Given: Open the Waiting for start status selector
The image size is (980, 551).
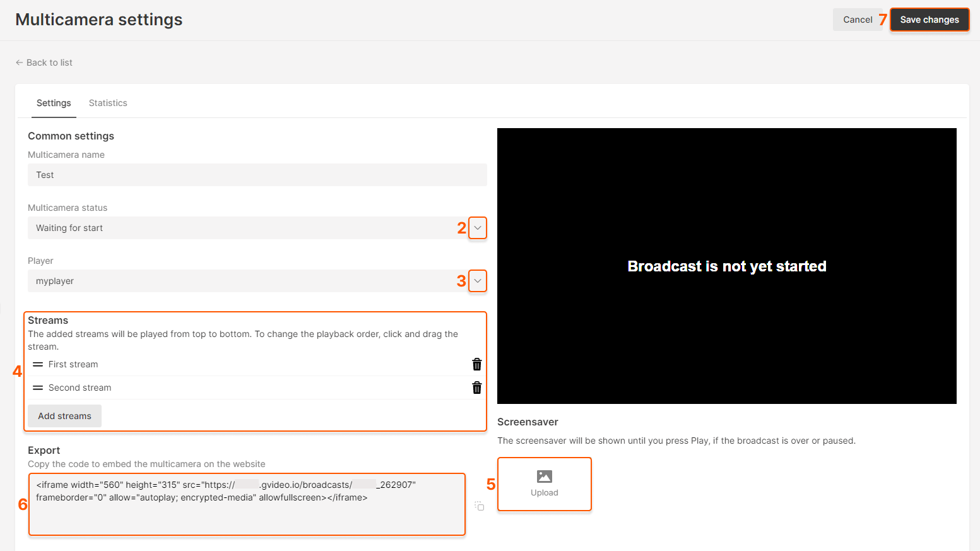Looking at the screenshot, I should click(x=257, y=228).
